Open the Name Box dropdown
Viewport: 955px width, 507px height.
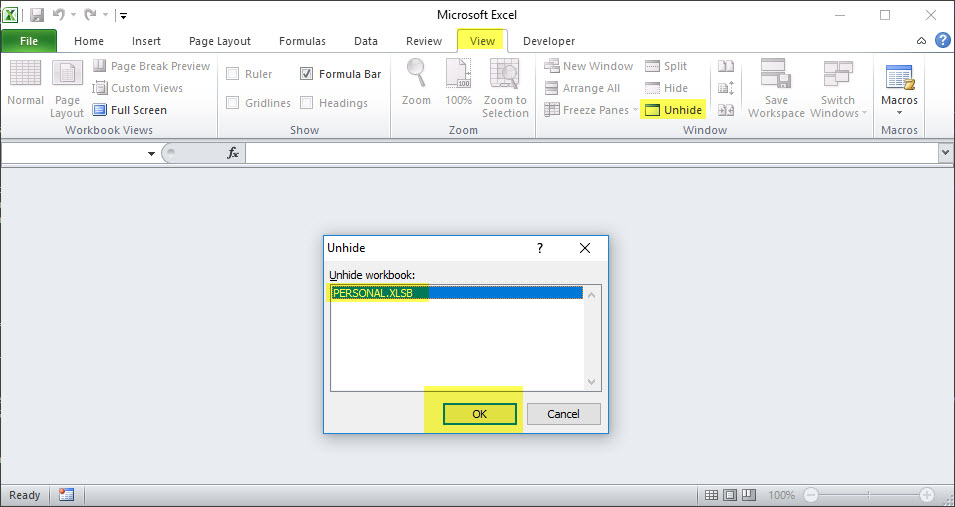(x=151, y=154)
